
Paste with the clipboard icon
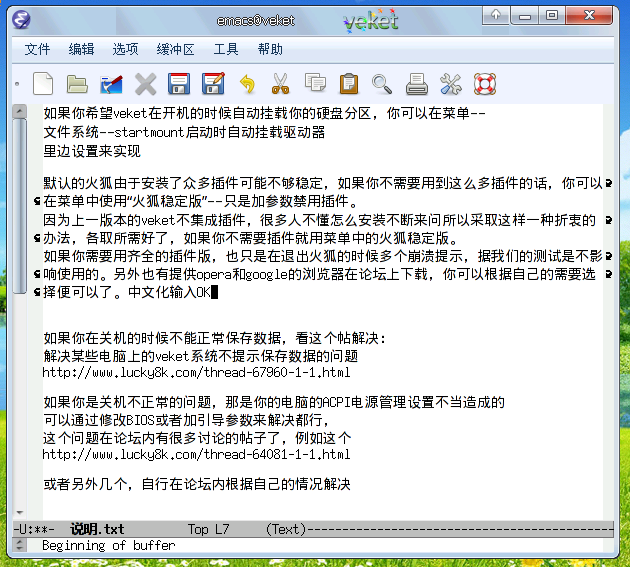(x=349, y=84)
